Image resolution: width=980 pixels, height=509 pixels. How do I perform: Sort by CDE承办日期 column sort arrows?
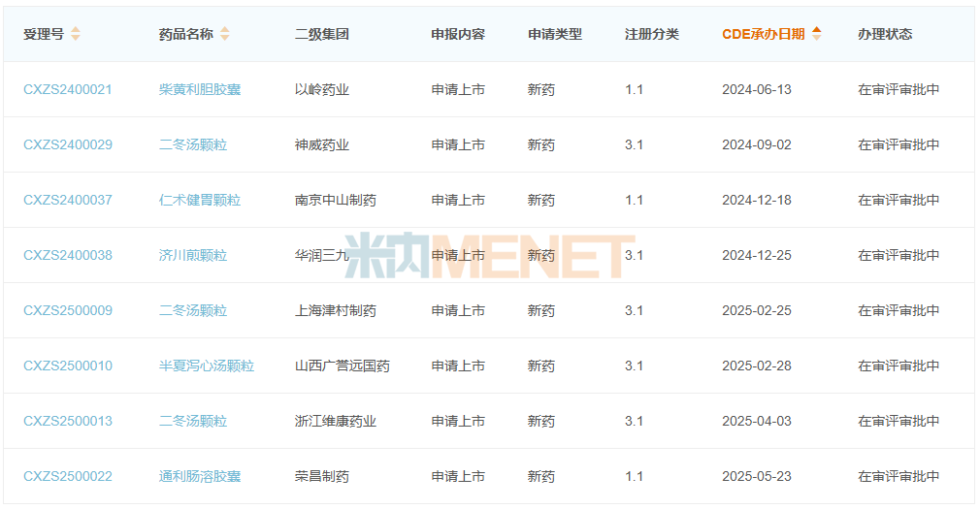816,34
